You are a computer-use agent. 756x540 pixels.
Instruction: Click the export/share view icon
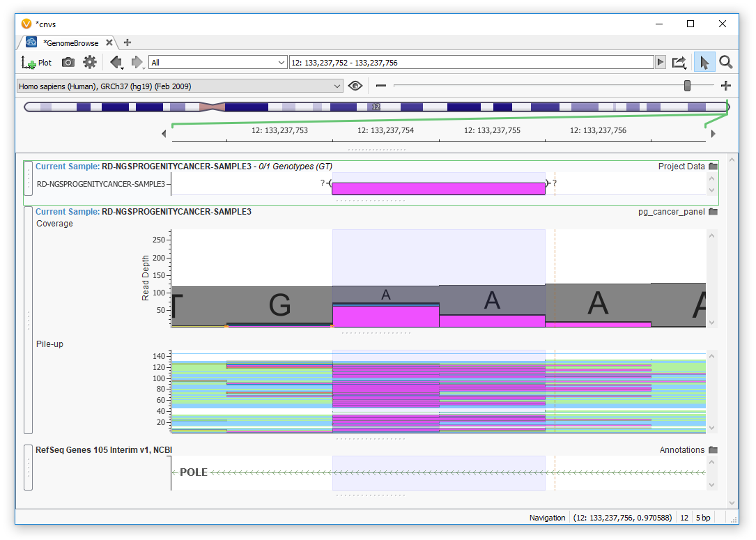coord(679,62)
